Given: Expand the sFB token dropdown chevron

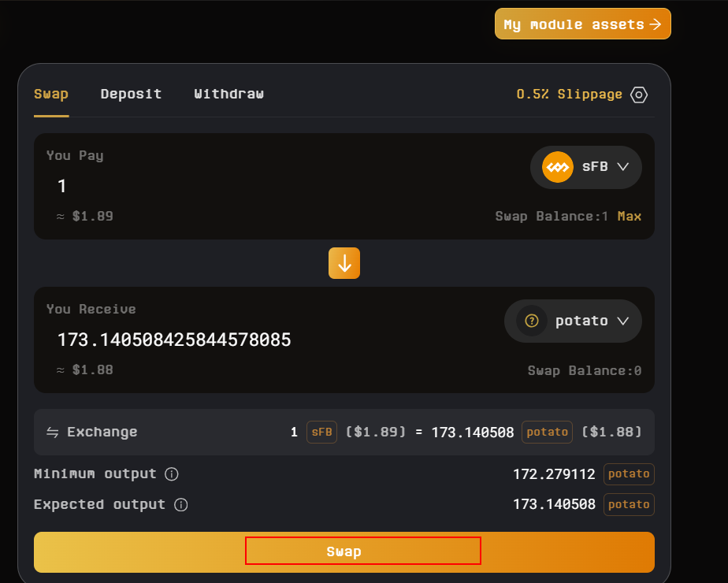Looking at the screenshot, I should [623, 167].
